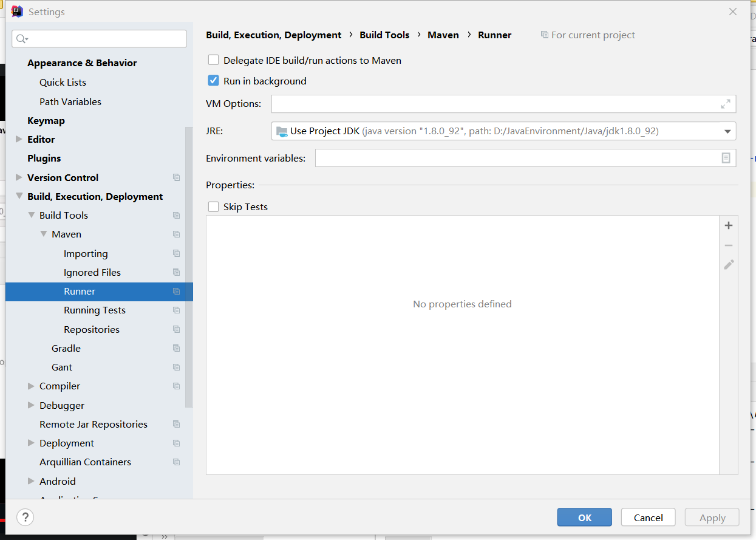The width and height of the screenshot is (756, 540).
Task: Click project-level icon beside Gradle
Action: pos(176,348)
